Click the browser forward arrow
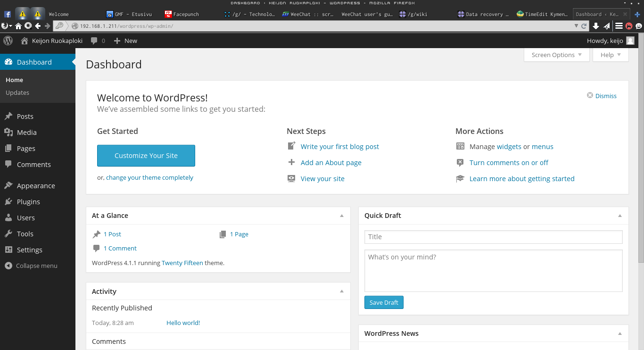 (47, 26)
